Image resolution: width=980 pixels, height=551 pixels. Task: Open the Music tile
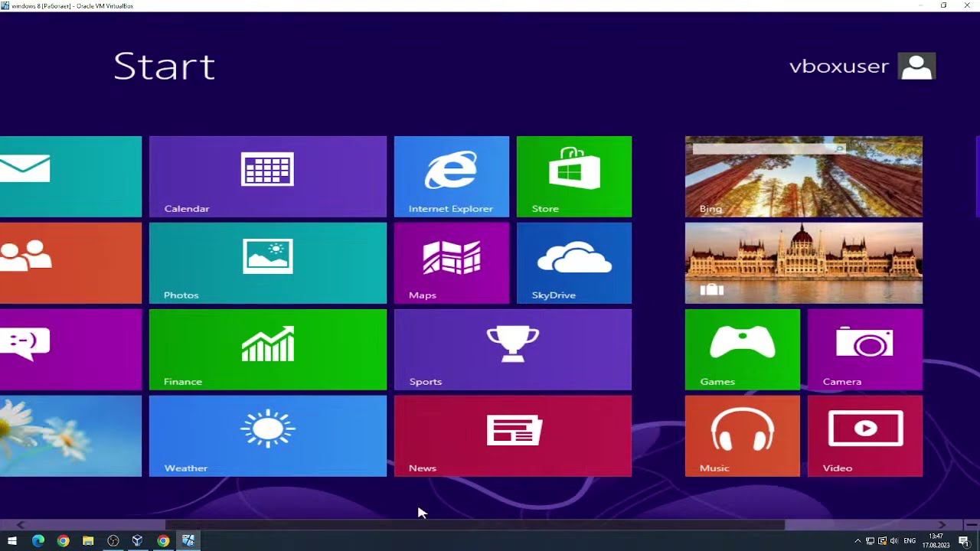[x=743, y=435]
